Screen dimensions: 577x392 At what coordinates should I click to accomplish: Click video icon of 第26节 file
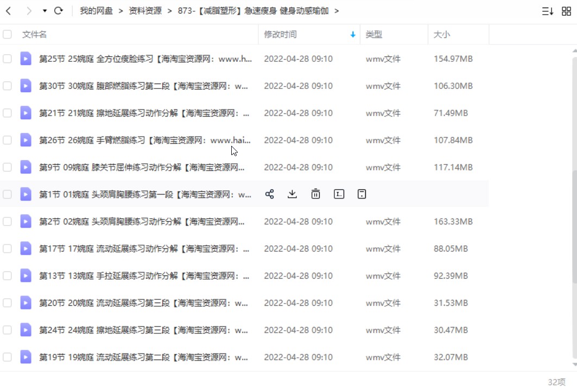pyautogui.click(x=26, y=140)
